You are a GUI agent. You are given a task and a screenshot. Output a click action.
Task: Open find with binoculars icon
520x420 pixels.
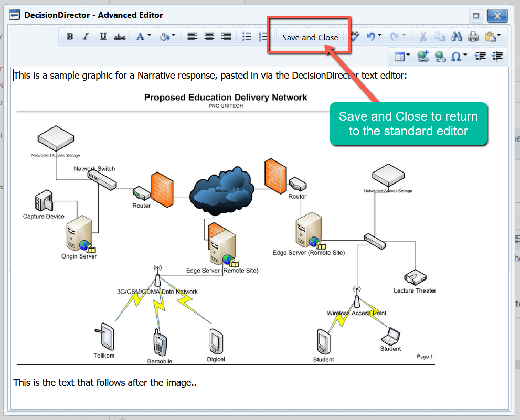(457, 37)
